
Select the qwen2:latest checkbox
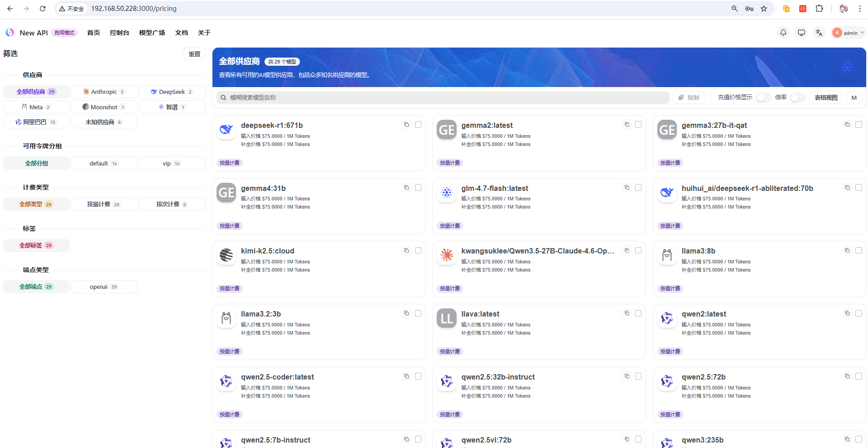coord(858,313)
